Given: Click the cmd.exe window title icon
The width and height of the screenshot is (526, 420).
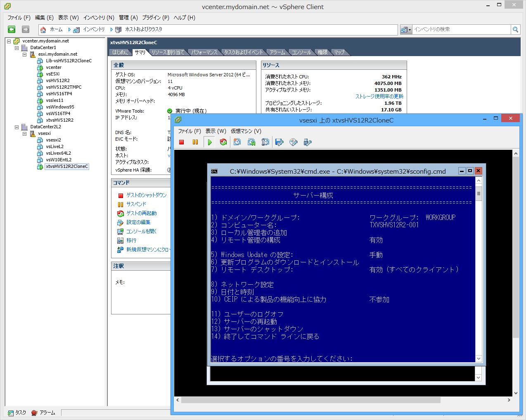Looking at the screenshot, I should pos(214,171).
